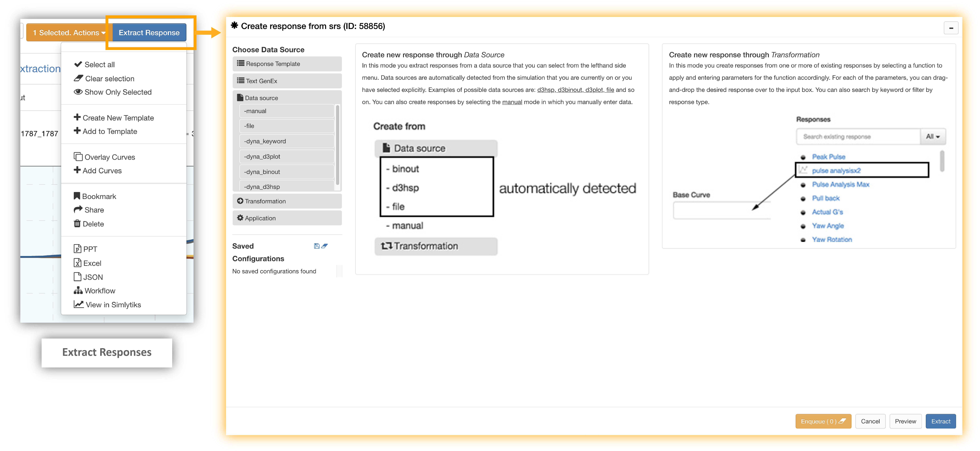
Task: Click the '1787_1787' label
Action: pos(40,134)
